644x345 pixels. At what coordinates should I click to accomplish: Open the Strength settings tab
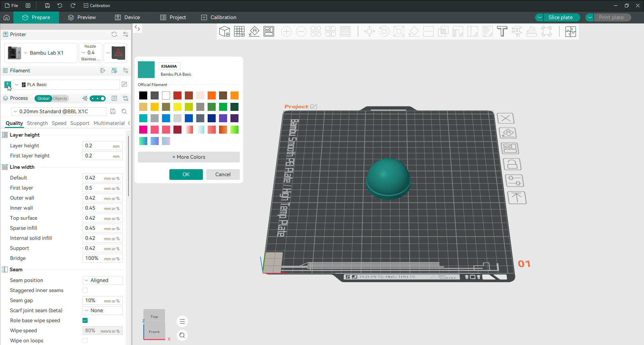(38, 123)
